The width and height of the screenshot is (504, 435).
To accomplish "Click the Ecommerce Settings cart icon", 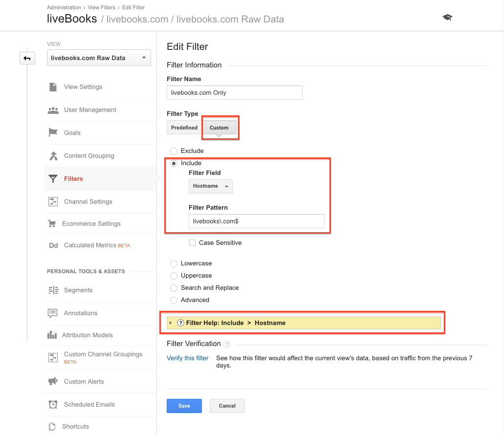I will (52, 224).
